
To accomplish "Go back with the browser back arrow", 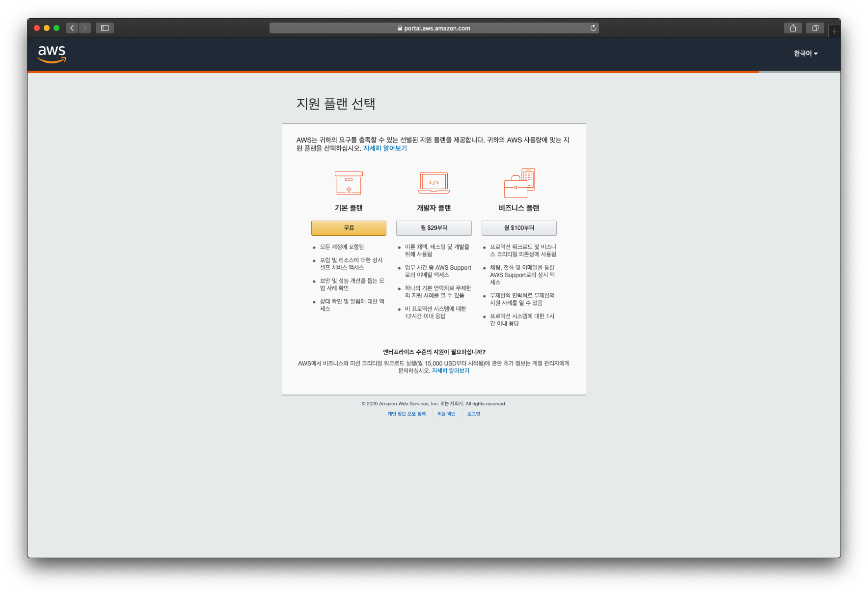I will click(x=72, y=28).
